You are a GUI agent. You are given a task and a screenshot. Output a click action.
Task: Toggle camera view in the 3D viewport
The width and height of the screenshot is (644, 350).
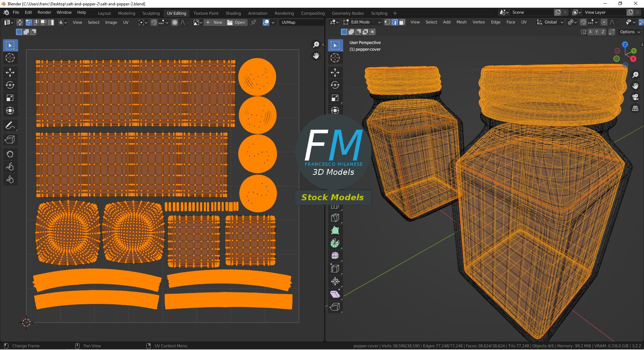635,97
